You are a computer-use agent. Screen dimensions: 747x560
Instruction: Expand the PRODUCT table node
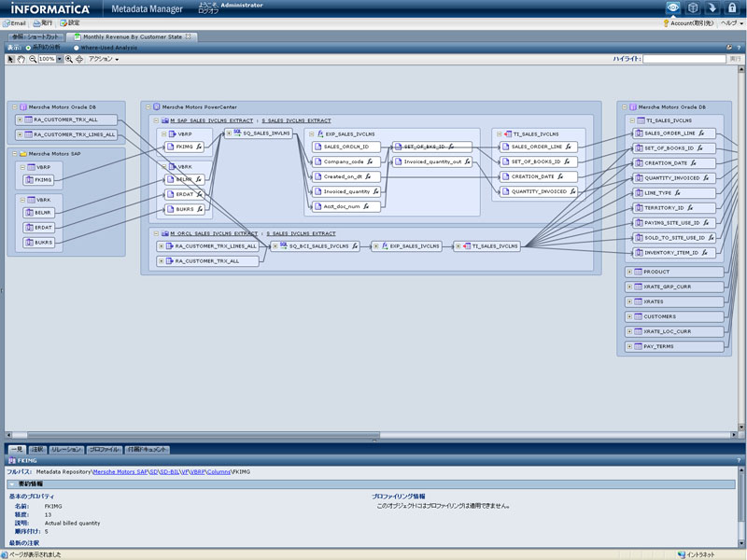[629, 272]
